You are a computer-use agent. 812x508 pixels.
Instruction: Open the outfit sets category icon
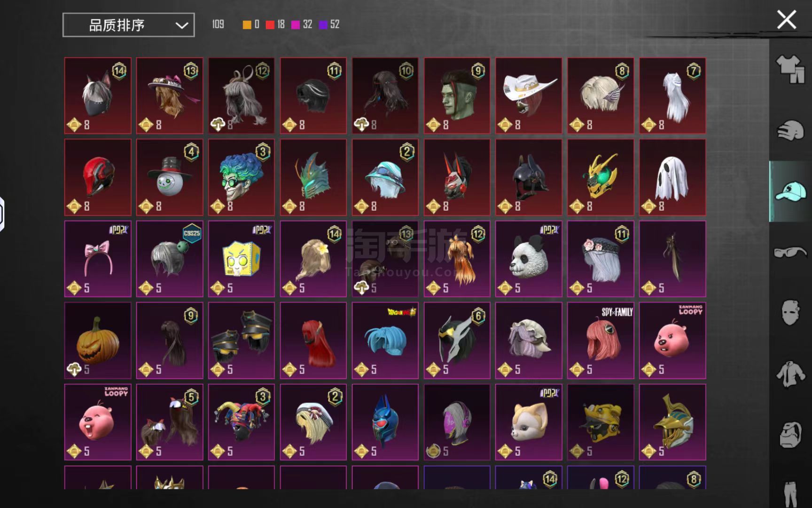coord(790,70)
